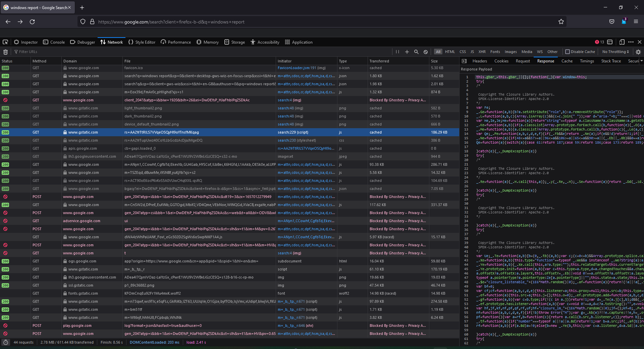644x349 pixels.
Task: Expand hidden detail tabs chevron
Action: [641, 61]
